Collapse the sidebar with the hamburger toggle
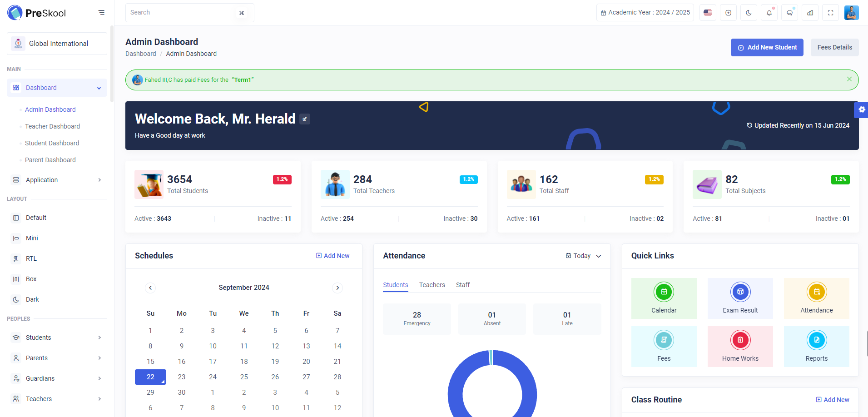Screen dimensions: 868x417 click(101, 13)
